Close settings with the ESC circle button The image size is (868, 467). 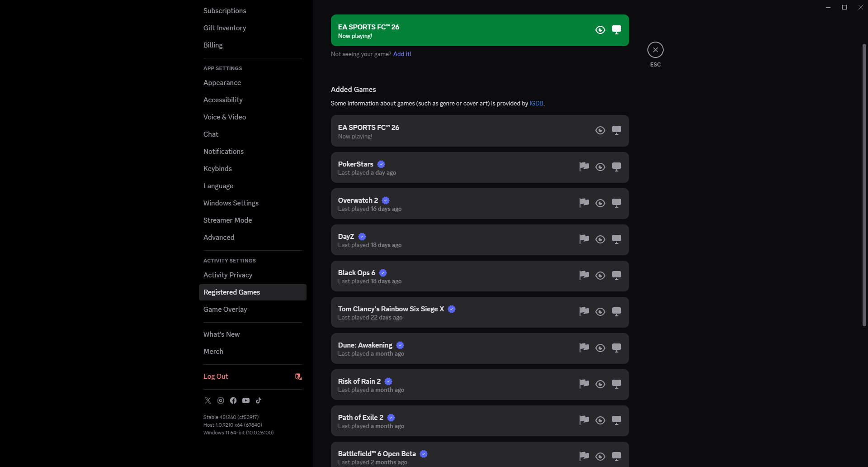coord(656,50)
